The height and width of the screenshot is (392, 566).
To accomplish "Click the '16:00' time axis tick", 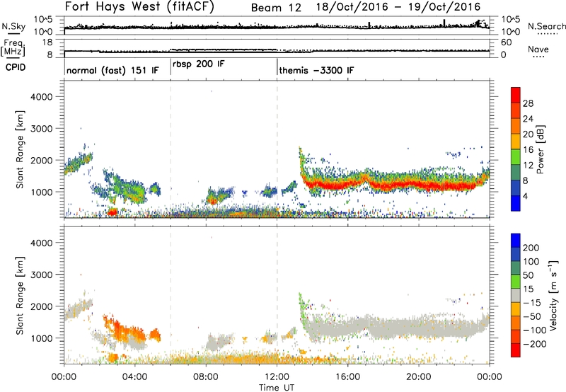I will coord(347,377).
